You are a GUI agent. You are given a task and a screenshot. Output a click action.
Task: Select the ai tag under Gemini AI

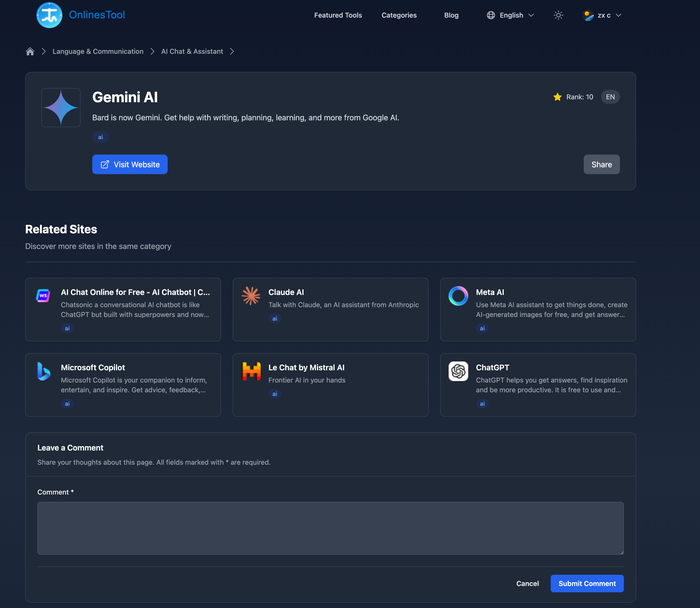(100, 137)
